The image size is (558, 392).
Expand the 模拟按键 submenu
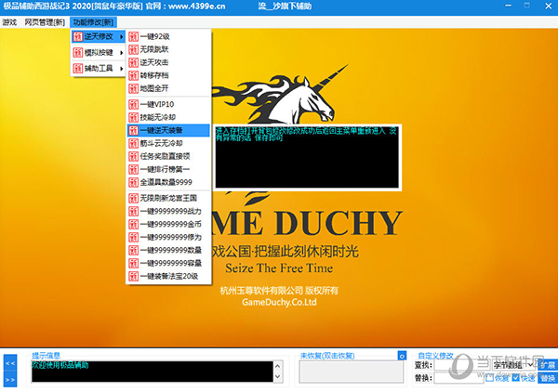click(99, 53)
